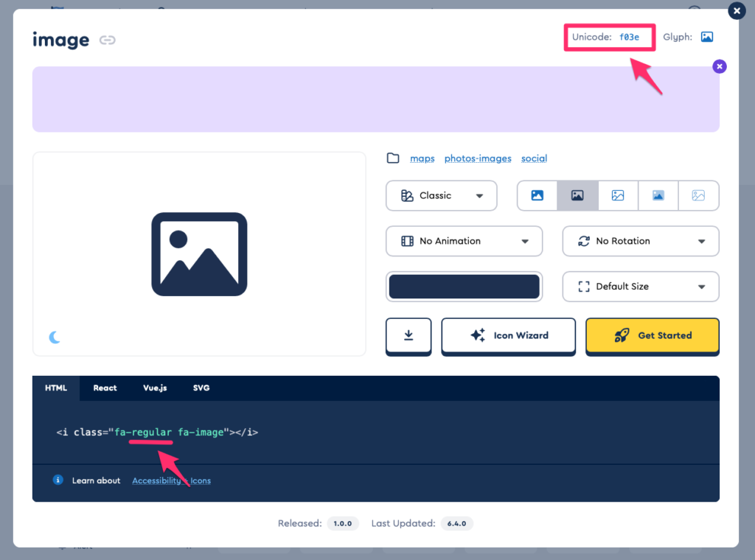Click the folder categories icon

393,158
